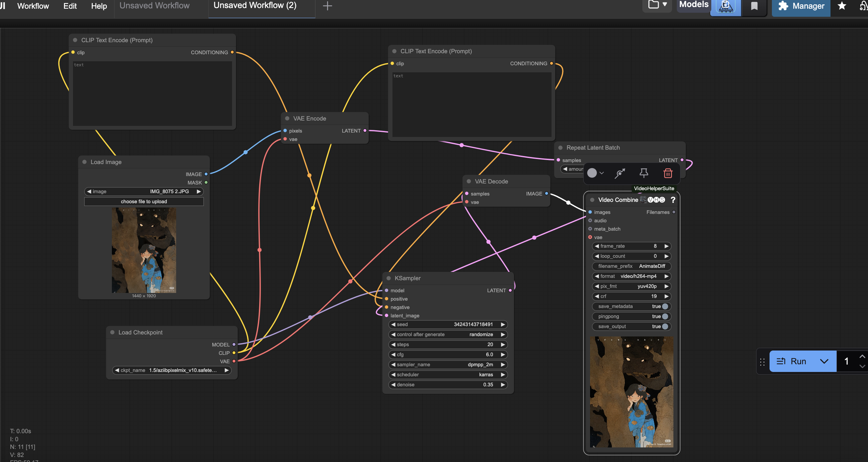The height and width of the screenshot is (462, 868).
Task: Expand the Run button dropdown chevron
Action: 824,361
